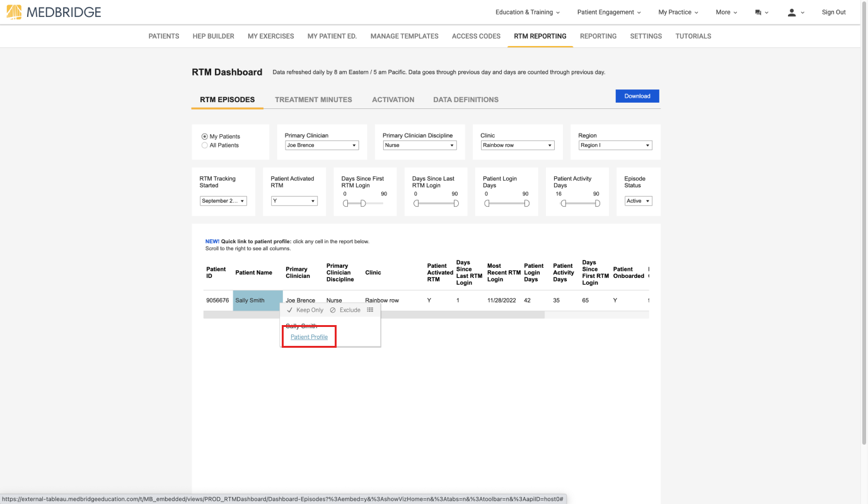Expand the More menu

click(x=726, y=13)
